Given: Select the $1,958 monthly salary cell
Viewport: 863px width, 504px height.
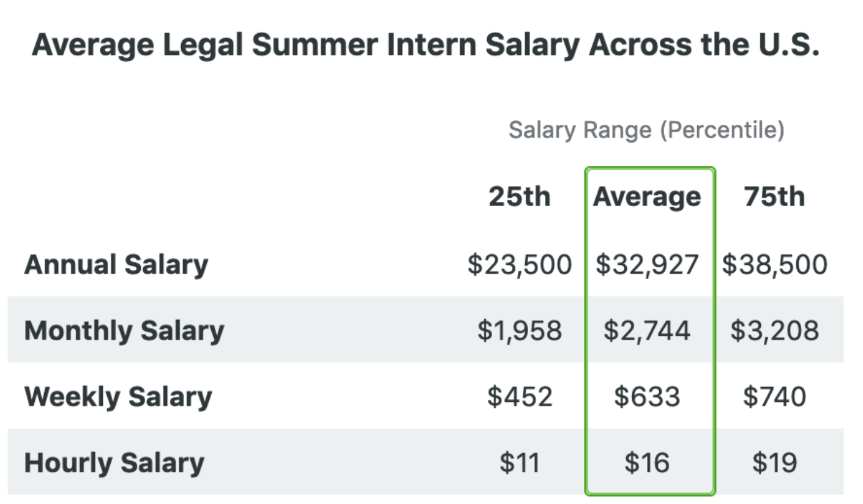Looking at the screenshot, I should click(520, 331).
